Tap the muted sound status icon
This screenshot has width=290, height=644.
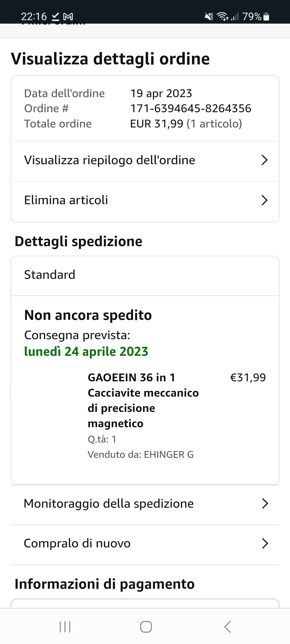tap(209, 17)
